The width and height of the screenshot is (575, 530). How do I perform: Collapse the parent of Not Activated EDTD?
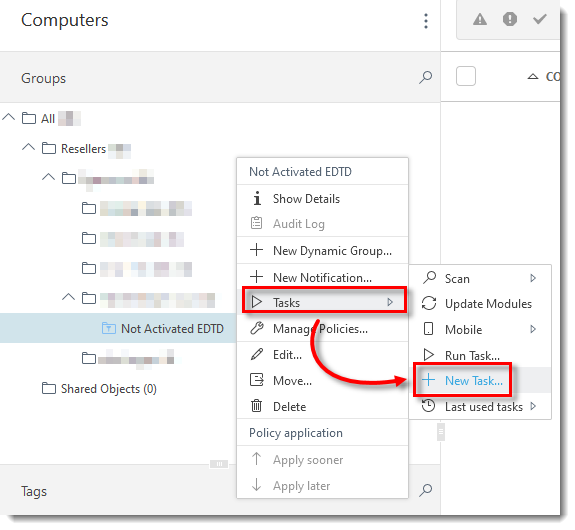(x=69, y=298)
